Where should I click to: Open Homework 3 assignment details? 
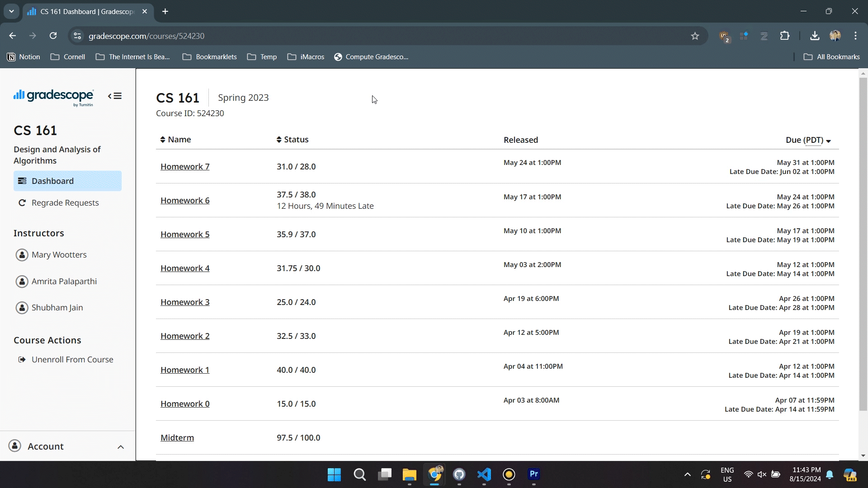(185, 301)
